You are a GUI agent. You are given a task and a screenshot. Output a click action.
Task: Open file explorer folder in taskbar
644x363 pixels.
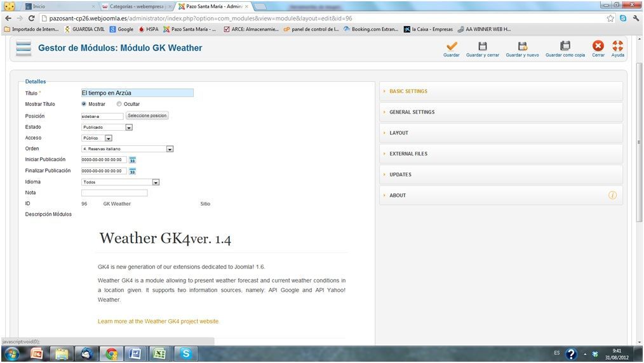[62, 353]
